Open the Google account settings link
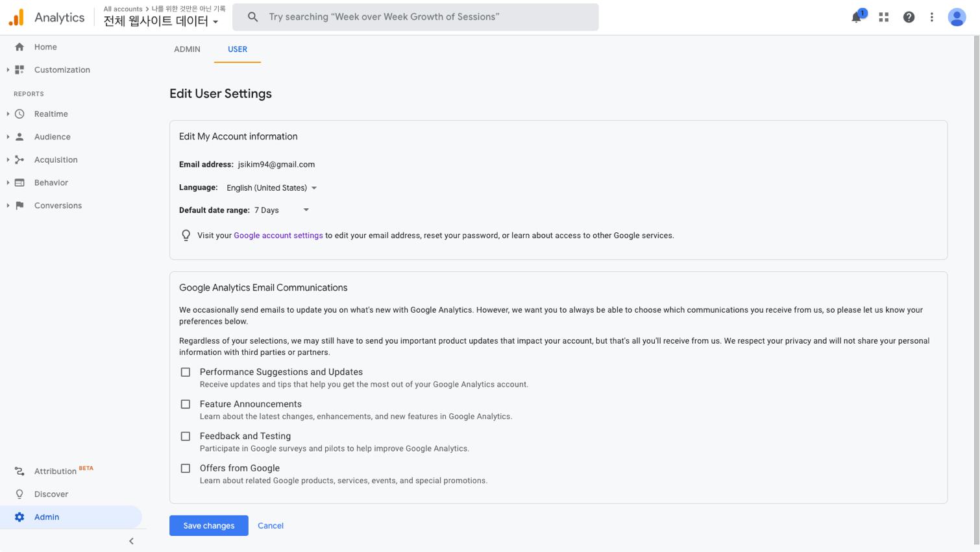This screenshot has width=980, height=552. point(278,235)
